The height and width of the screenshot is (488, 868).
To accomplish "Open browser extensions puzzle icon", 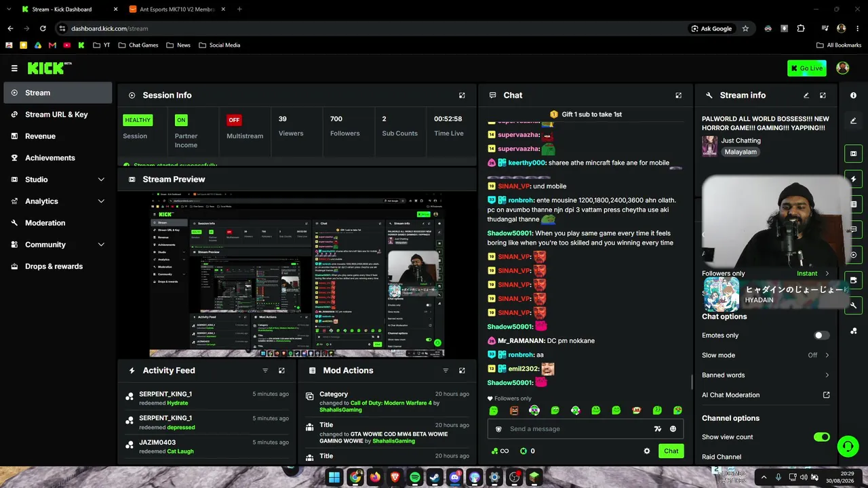I will coord(801,28).
